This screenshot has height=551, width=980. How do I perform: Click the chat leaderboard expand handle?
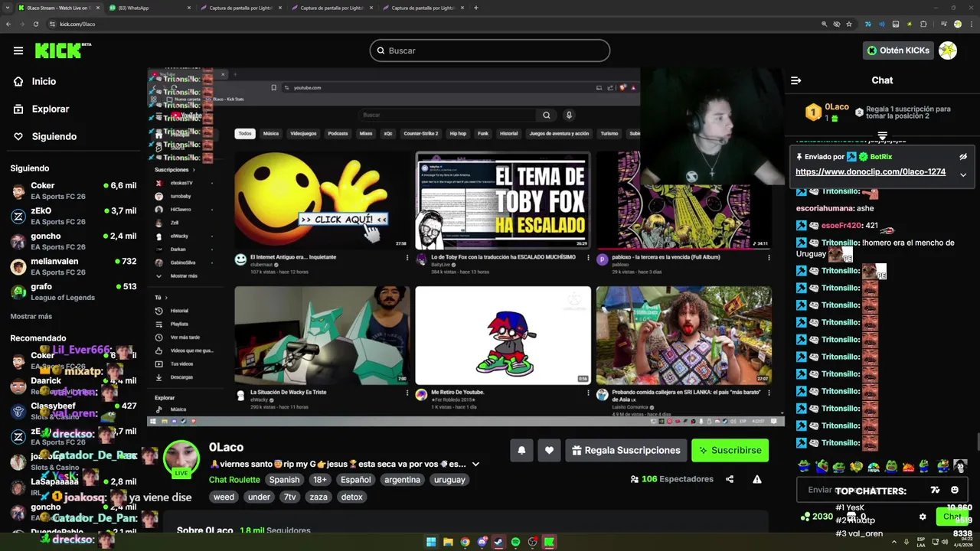point(882,136)
